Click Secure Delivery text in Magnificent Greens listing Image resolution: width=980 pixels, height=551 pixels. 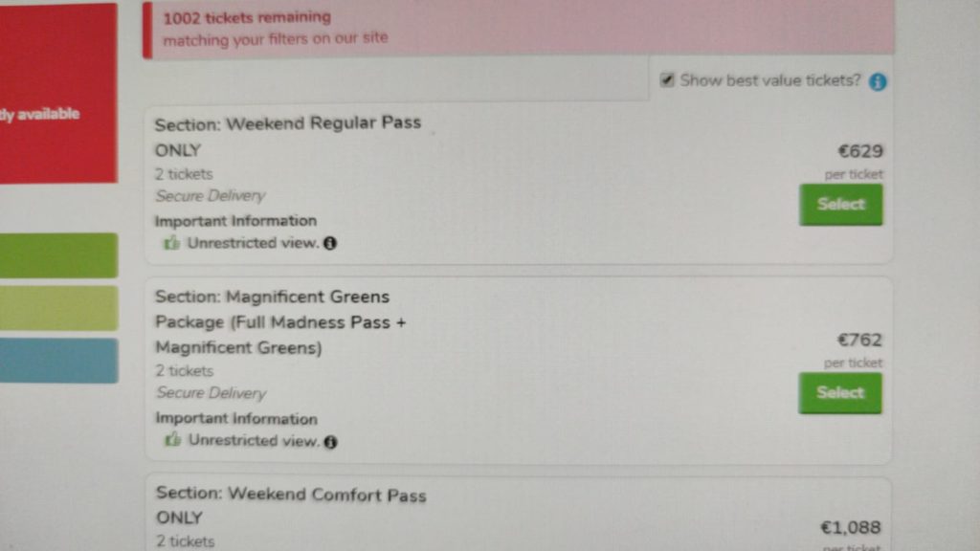212,393
